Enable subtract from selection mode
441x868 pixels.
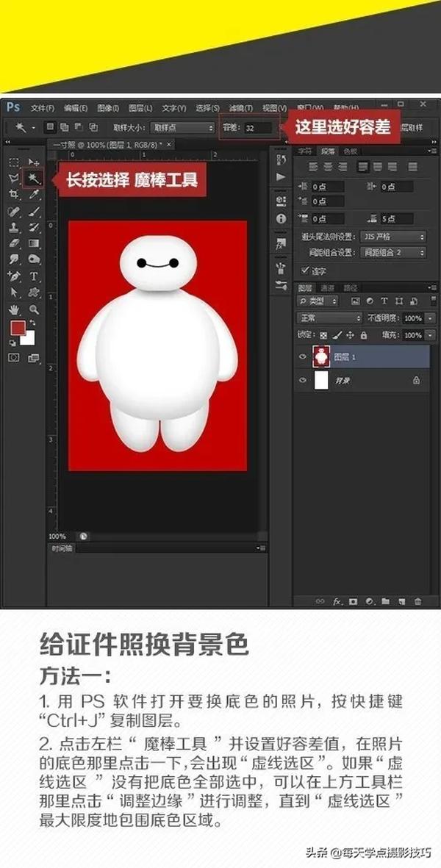pyautogui.click(x=79, y=126)
